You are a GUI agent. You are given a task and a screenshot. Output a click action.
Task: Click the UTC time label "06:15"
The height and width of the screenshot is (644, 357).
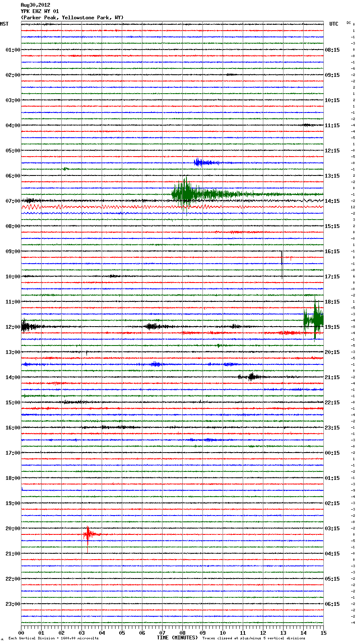[x=332, y=604]
